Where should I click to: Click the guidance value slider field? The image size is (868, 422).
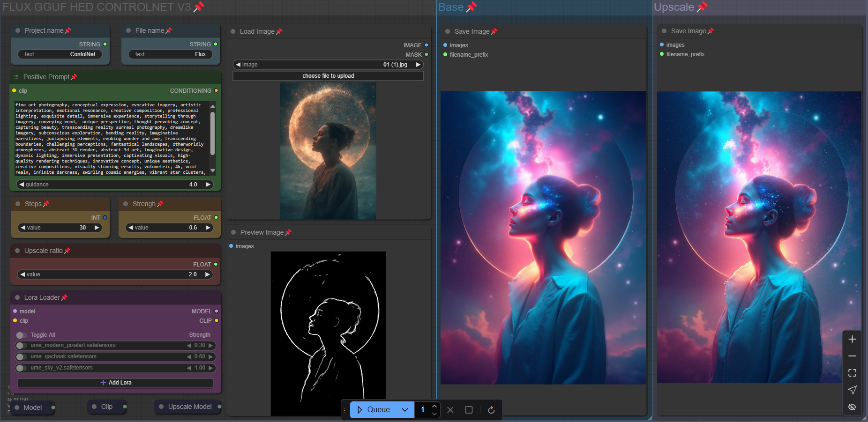tap(115, 185)
